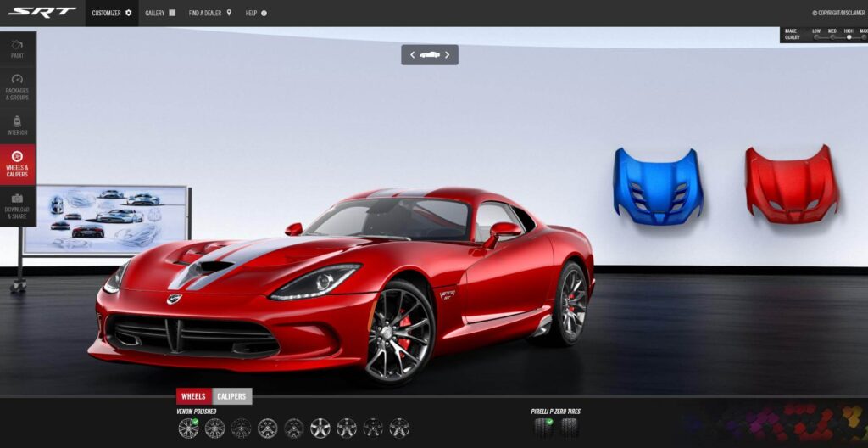Select the first Venom Polished wheel

tap(188, 428)
